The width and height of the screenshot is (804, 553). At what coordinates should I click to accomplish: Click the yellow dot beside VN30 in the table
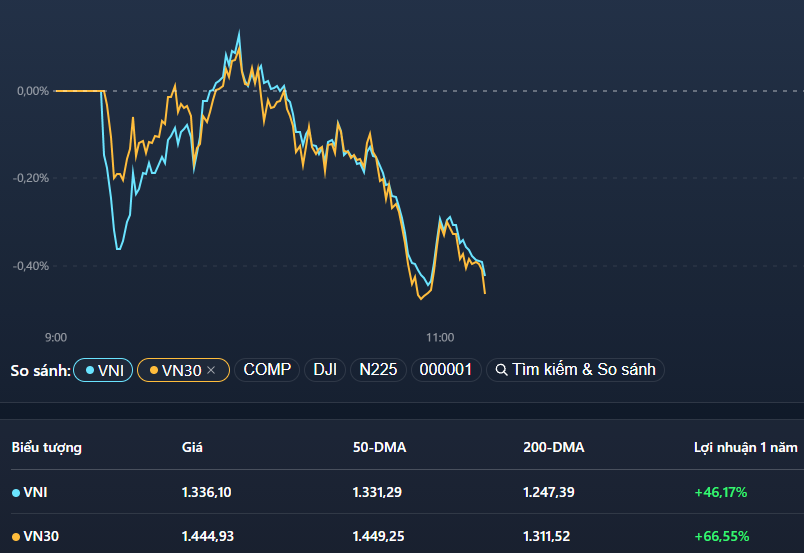pos(16,537)
